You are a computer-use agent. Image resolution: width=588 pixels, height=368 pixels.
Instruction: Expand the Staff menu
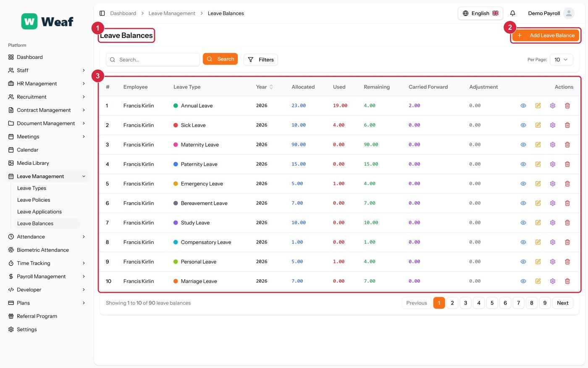[x=47, y=70]
